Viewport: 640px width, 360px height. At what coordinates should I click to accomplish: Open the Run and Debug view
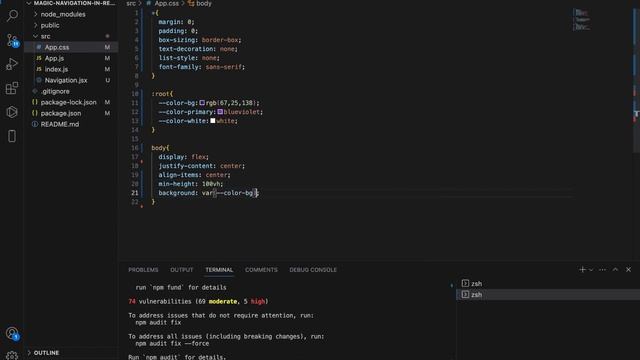[x=12, y=64]
